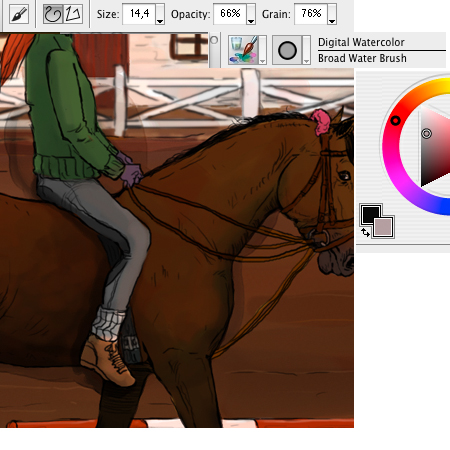Screen dimensions: 450x450
Task: Click the Grain percentage field
Action: pos(311,14)
